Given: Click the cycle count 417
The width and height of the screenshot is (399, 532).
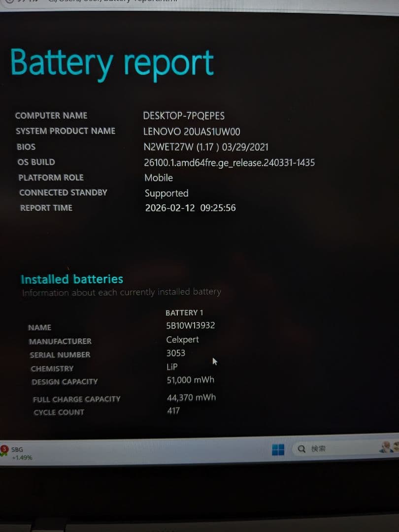Looking at the screenshot, I should [x=173, y=410].
